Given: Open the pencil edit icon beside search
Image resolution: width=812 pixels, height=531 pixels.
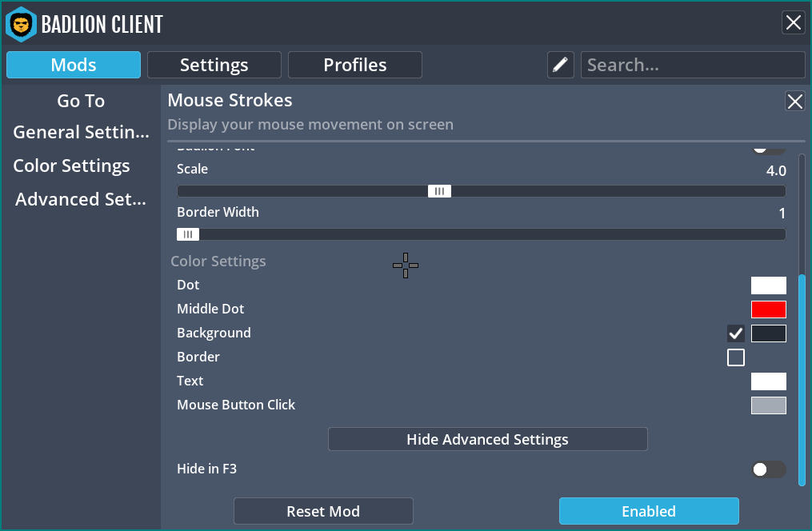Looking at the screenshot, I should [560, 65].
